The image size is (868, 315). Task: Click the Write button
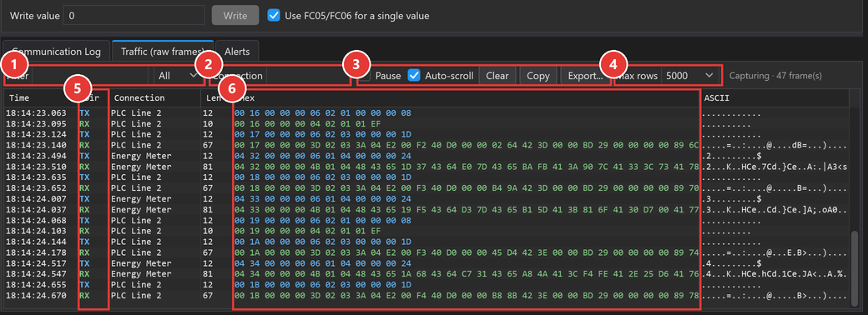click(x=235, y=16)
